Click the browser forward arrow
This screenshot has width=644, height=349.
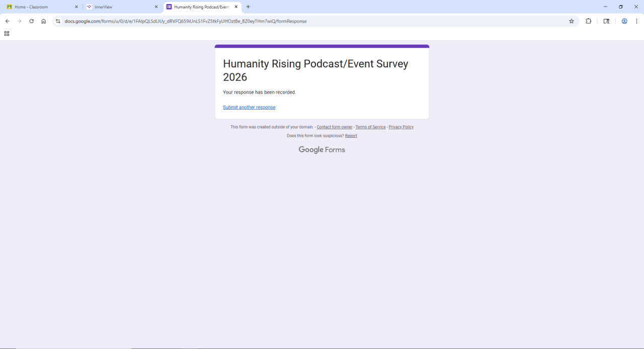19,21
